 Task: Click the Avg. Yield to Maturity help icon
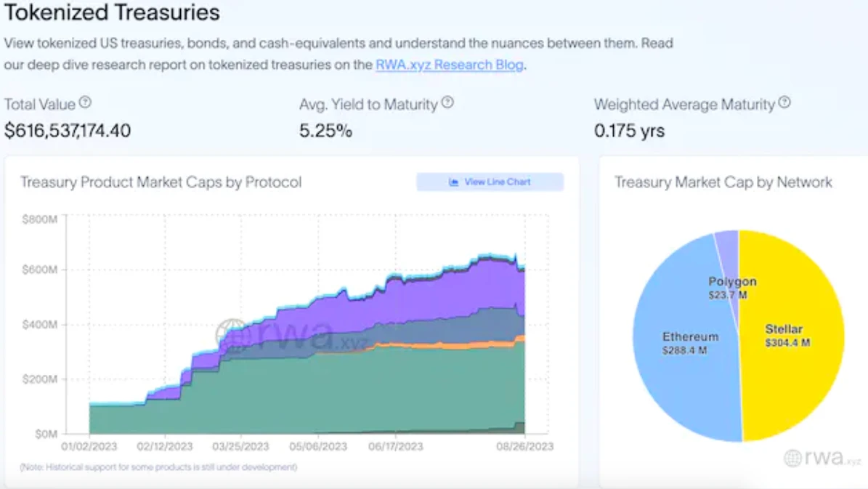447,103
